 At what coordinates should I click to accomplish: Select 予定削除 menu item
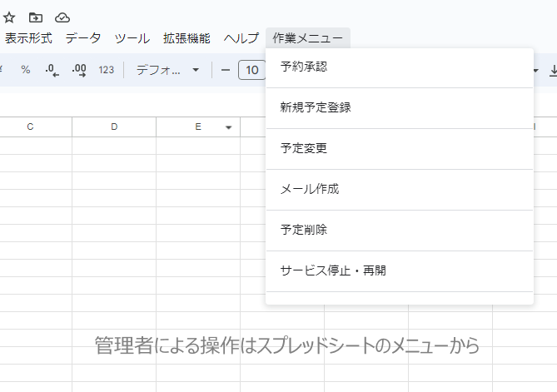click(x=400, y=230)
